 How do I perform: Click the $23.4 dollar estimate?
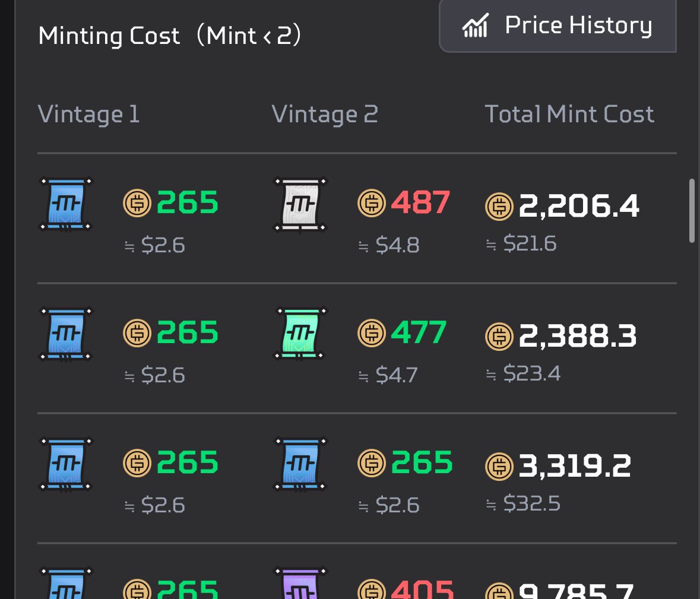[x=531, y=373]
